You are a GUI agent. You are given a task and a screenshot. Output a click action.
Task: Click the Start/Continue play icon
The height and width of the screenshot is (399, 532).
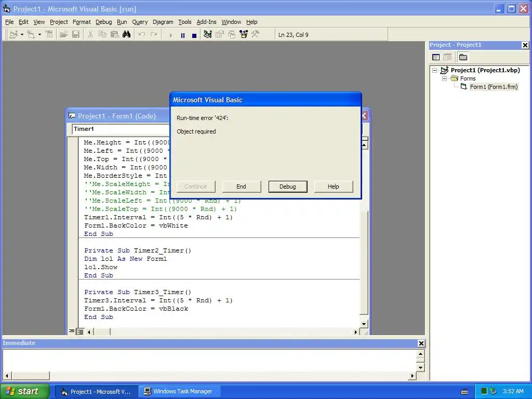[170, 35]
